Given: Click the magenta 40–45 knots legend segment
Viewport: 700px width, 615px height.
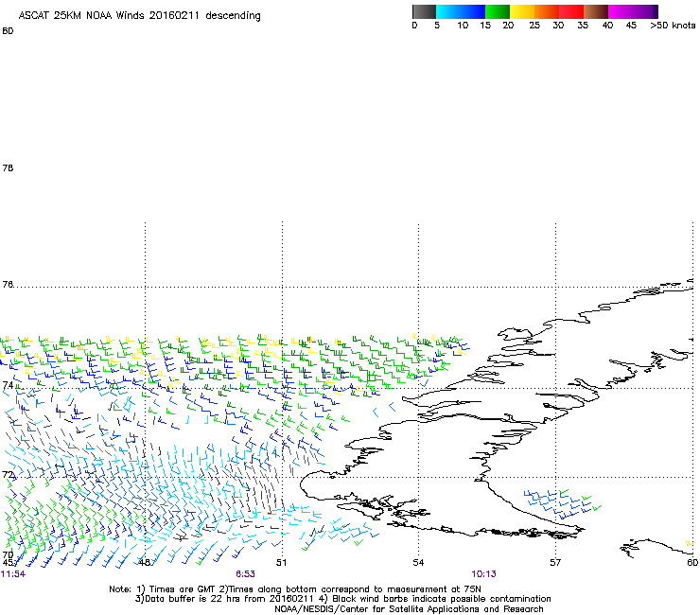Looking at the screenshot, I should 621,11.
